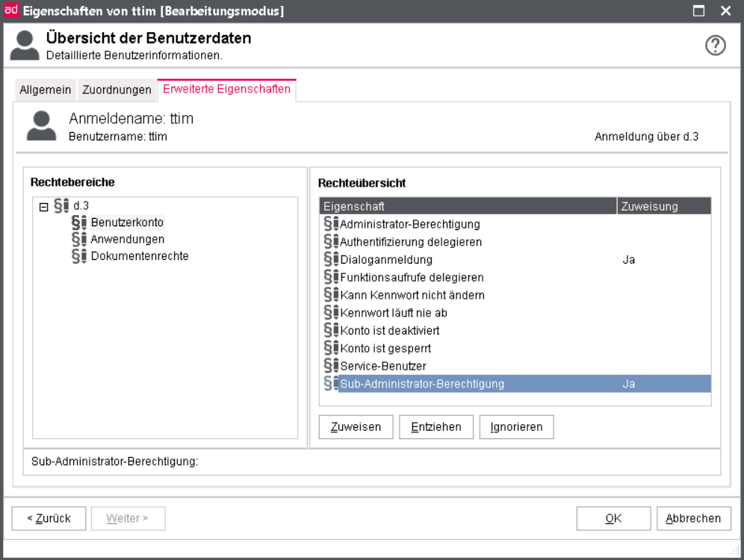This screenshot has height=560, width=744.
Task: Click the Dokumentenrechte tree icon
Action: point(79,257)
